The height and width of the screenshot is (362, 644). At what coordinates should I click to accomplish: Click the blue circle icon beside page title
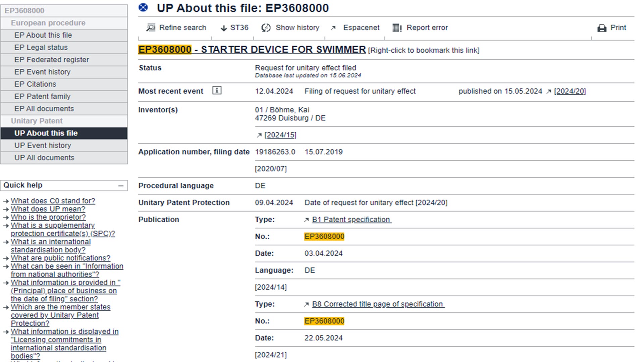point(143,7)
